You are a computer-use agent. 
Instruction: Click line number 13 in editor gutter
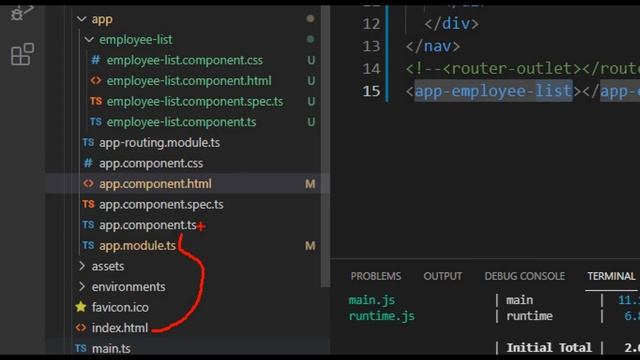(x=371, y=46)
